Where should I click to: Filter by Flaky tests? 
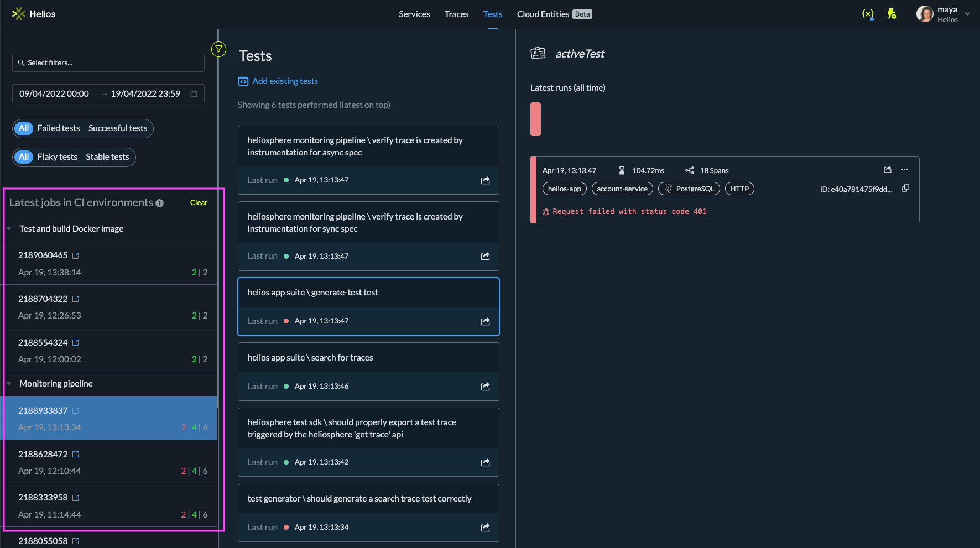click(x=58, y=157)
